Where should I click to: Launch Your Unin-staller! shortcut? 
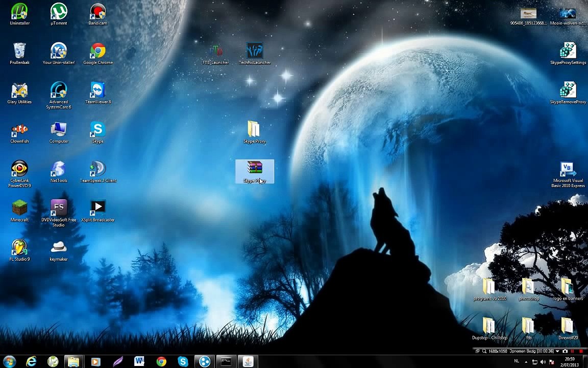59,54
